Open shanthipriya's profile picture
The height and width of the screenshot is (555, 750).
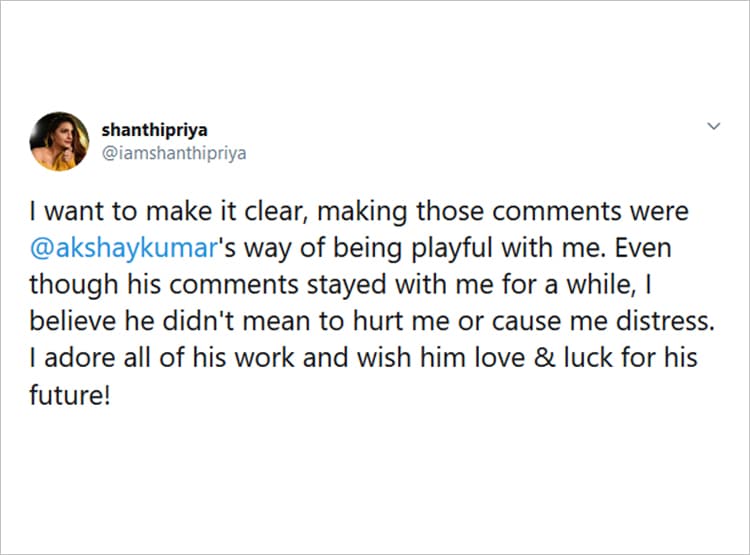59,141
